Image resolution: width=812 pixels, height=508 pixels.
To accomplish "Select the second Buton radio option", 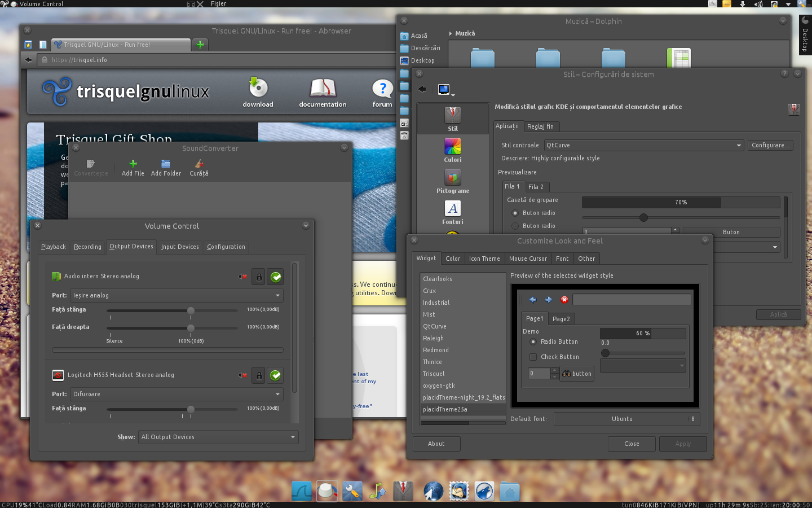I will tap(515, 226).
